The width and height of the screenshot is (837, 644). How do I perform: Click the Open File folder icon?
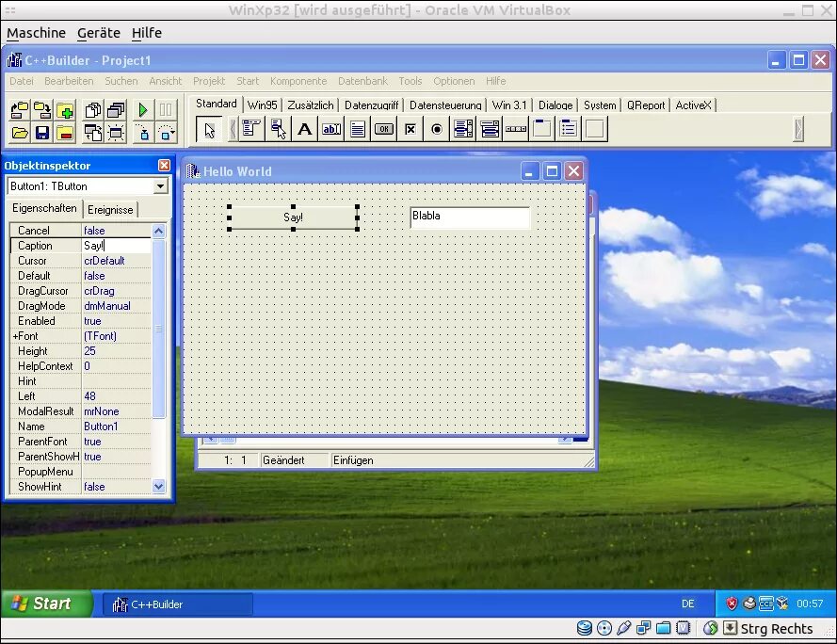click(x=19, y=133)
